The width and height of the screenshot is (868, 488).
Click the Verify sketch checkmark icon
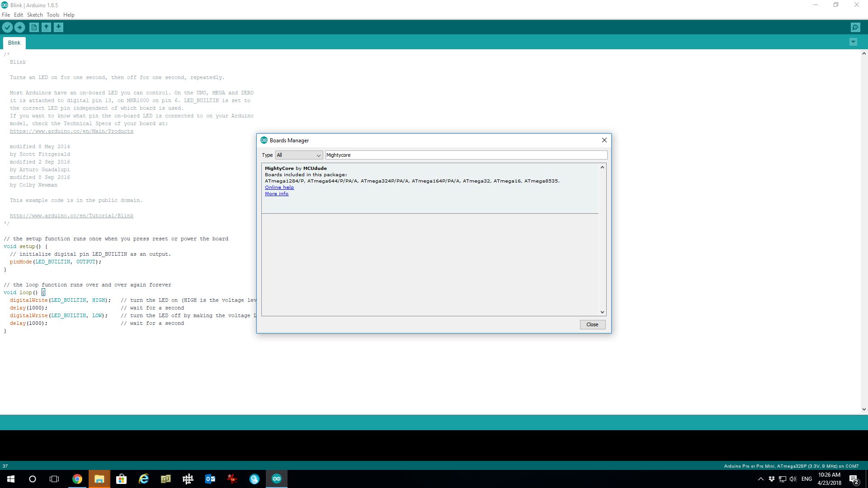[7, 28]
